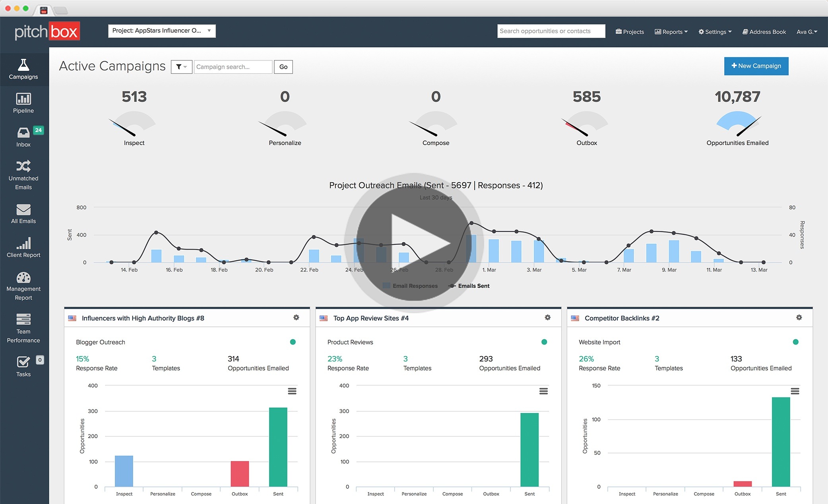
Task: Click the New Campaign button
Action: click(x=756, y=66)
